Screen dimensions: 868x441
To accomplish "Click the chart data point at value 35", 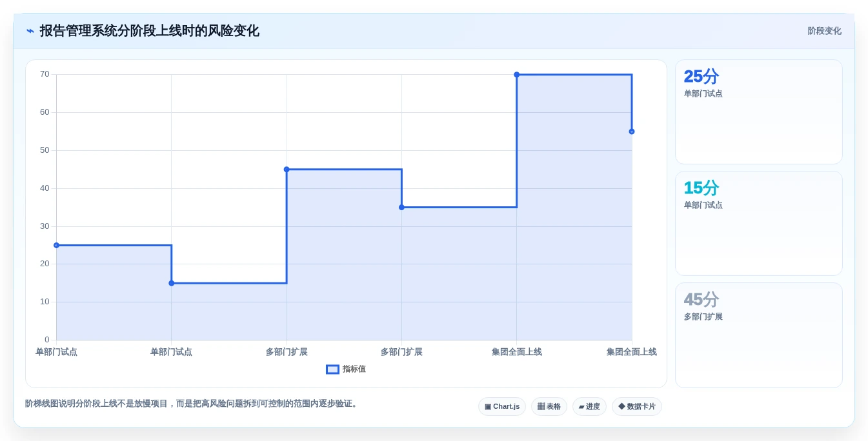I will click(x=401, y=207).
